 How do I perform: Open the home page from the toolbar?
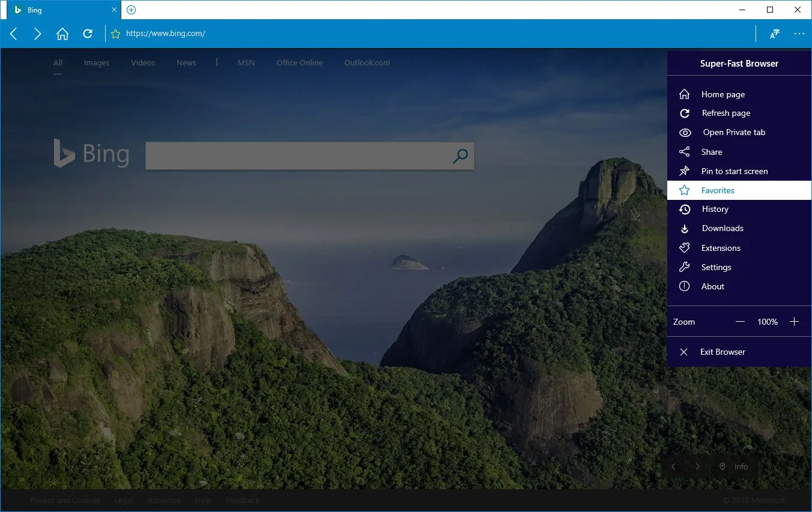[62, 34]
